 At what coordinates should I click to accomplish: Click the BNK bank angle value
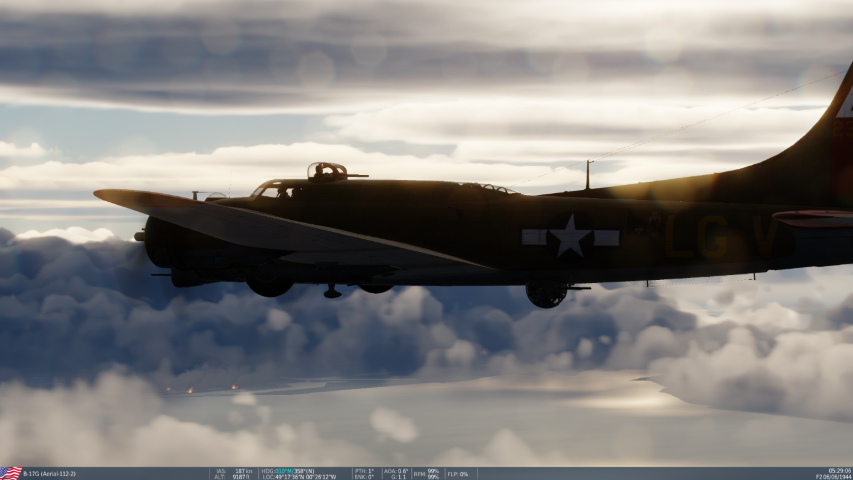364,477
